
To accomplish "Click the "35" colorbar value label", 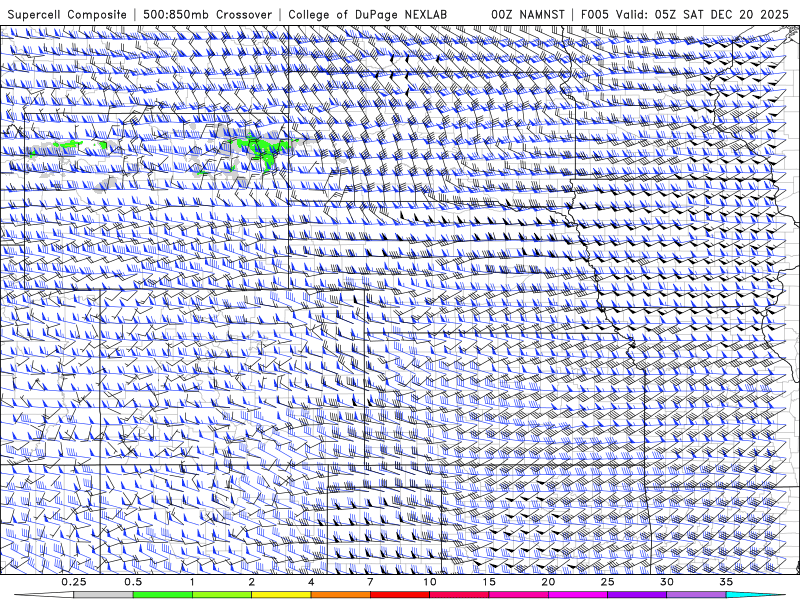I will point(726,582).
